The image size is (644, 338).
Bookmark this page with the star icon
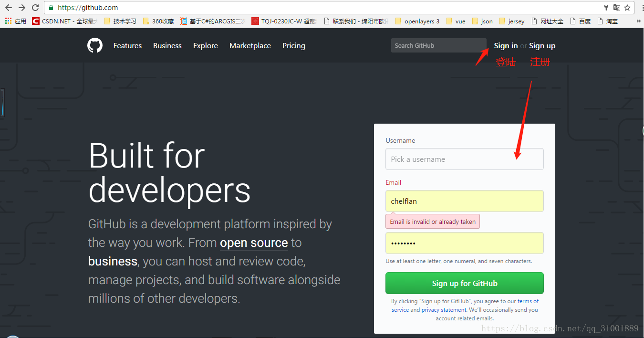click(x=627, y=8)
